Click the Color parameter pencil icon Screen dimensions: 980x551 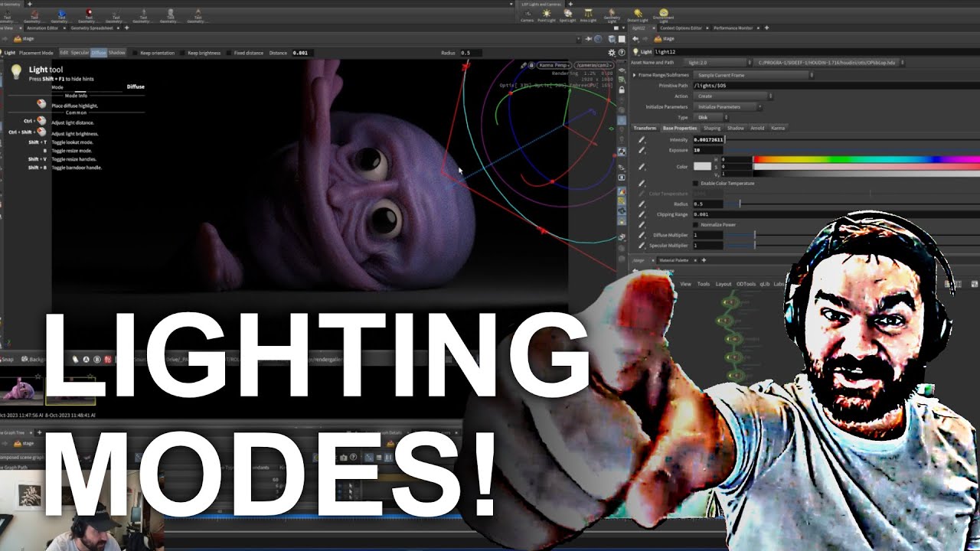click(x=642, y=166)
